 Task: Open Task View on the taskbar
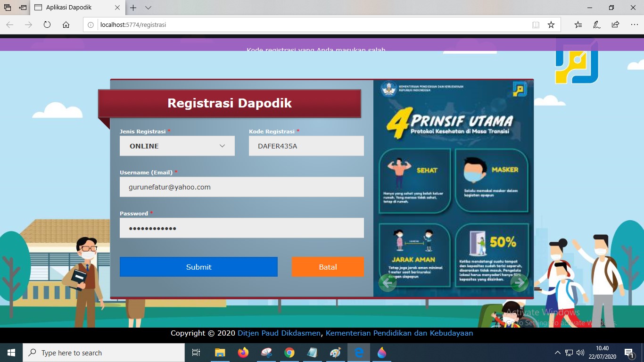coord(196,353)
